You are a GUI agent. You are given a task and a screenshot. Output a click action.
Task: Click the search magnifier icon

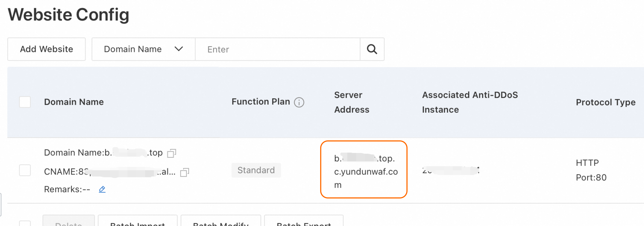tap(372, 49)
